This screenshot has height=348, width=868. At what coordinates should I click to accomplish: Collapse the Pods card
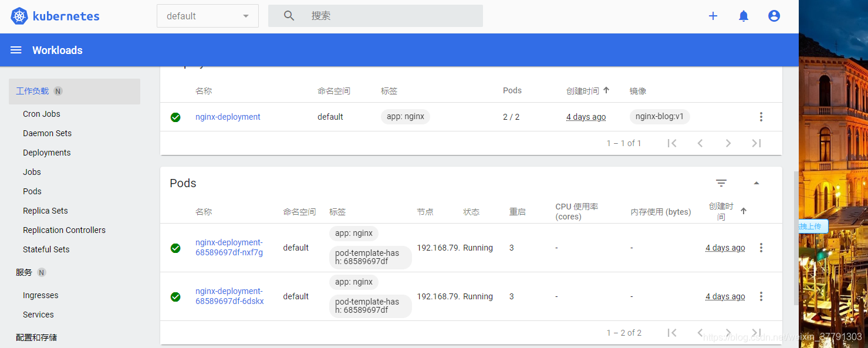[x=756, y=183]
